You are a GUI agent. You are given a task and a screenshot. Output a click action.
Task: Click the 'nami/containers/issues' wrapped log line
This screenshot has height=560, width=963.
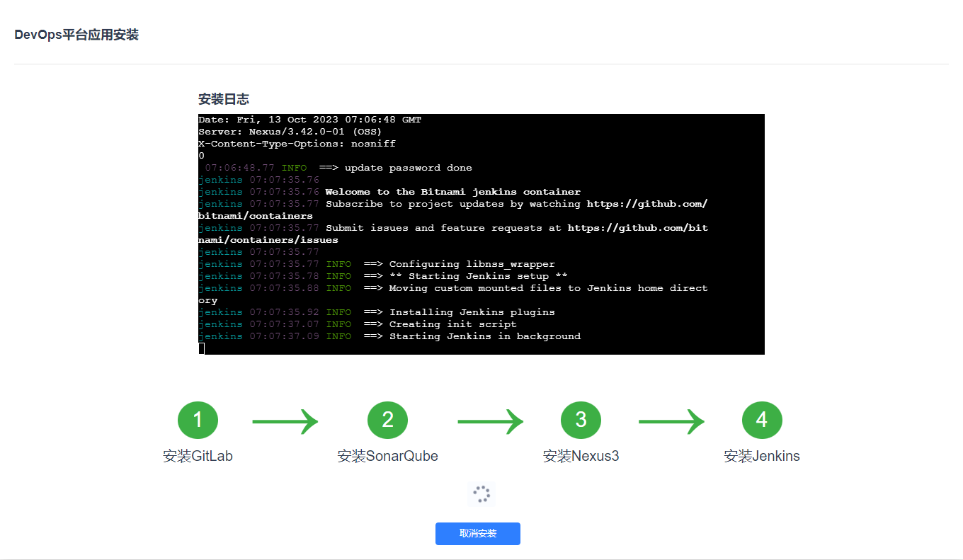268,240
